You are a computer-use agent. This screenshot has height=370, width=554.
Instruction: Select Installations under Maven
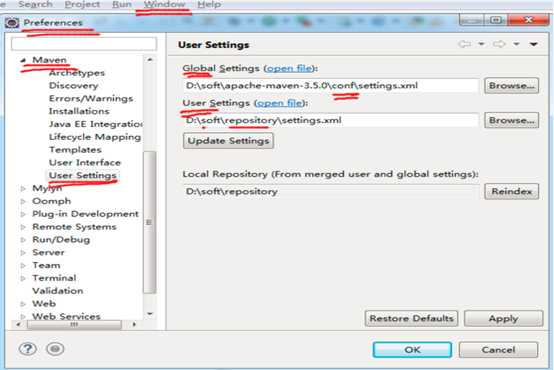click(x=79, y=111)
